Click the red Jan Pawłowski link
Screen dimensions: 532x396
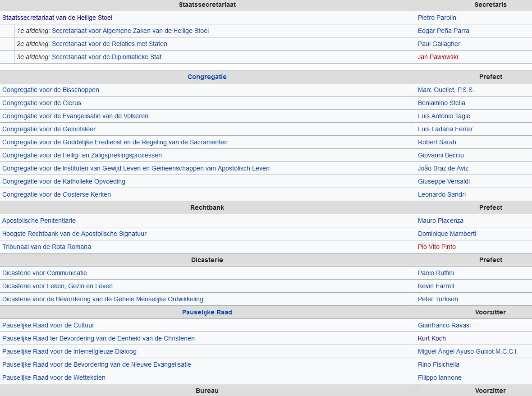click(438, 57)
